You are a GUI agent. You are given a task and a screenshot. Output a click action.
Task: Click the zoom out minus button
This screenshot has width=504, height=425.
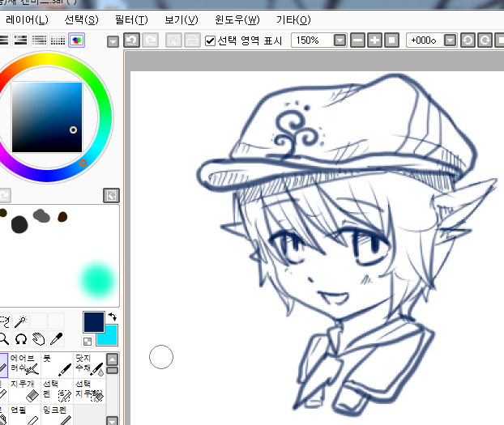coord(358,40)
